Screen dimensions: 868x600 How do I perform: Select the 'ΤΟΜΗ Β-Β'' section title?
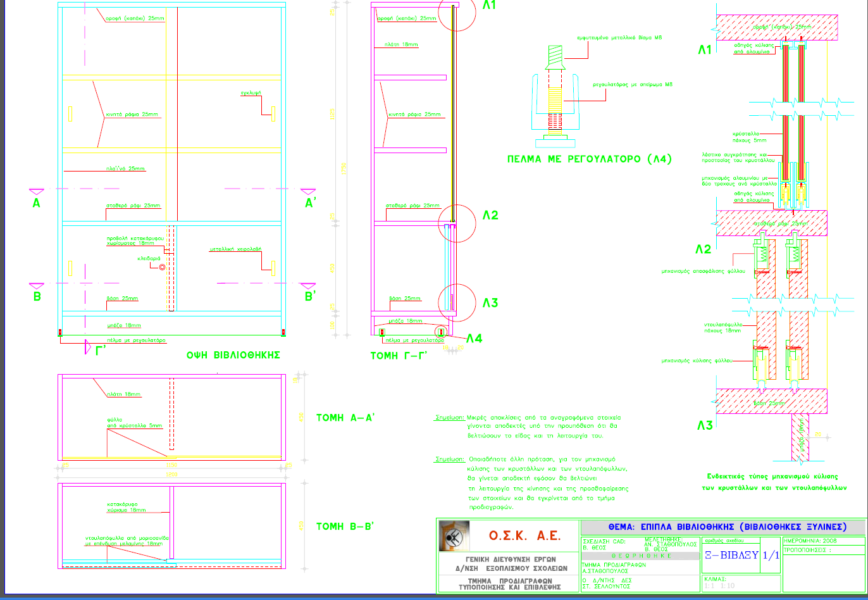(x=345, y=525)
